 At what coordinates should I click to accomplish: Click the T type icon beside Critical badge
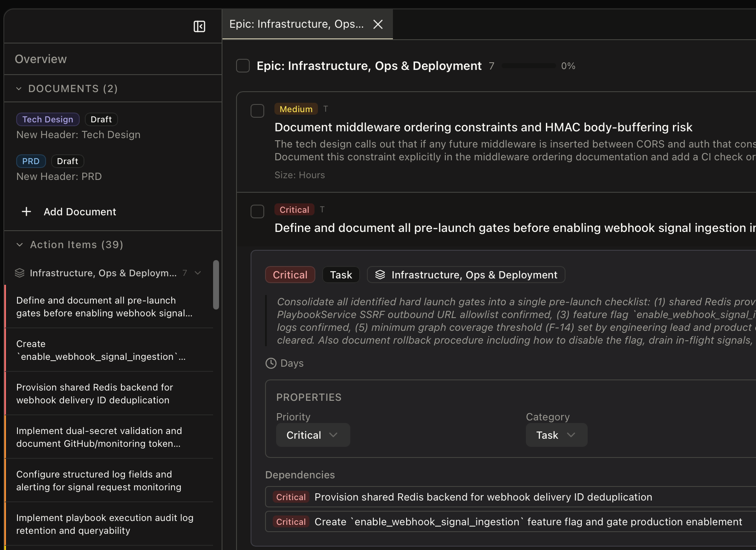(x=322, y=210)
